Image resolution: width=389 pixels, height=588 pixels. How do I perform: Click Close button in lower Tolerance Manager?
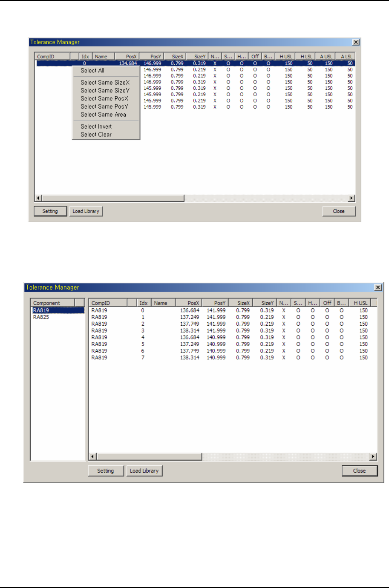360,471
